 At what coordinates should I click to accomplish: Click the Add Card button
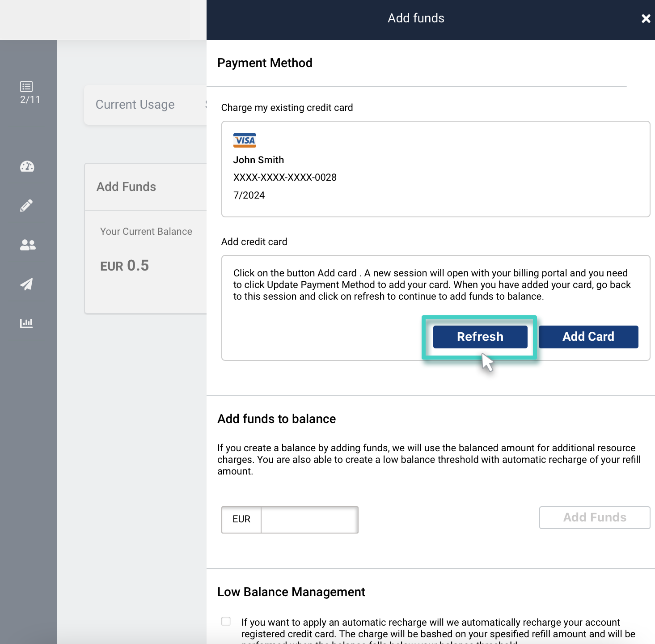[588, 337]
